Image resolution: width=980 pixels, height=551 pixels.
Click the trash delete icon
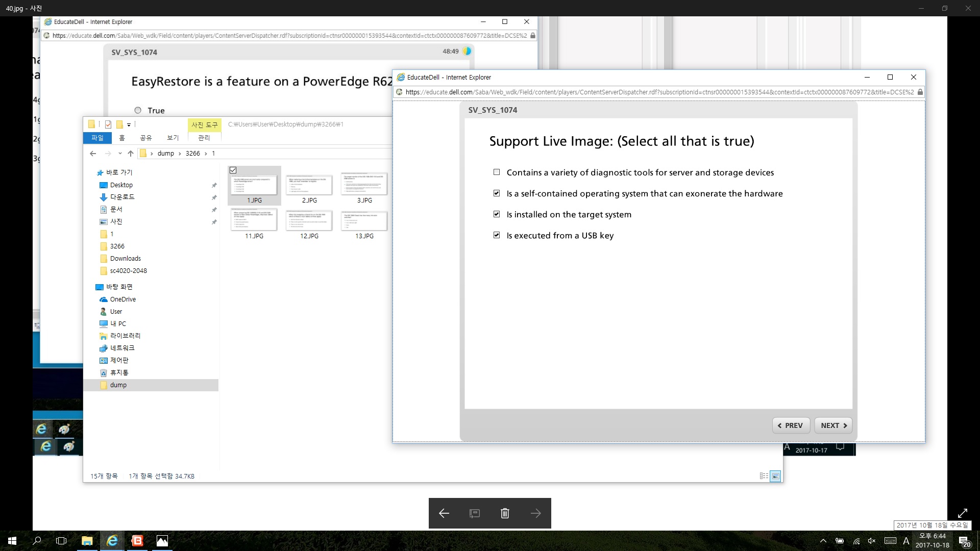coord(505,513)
